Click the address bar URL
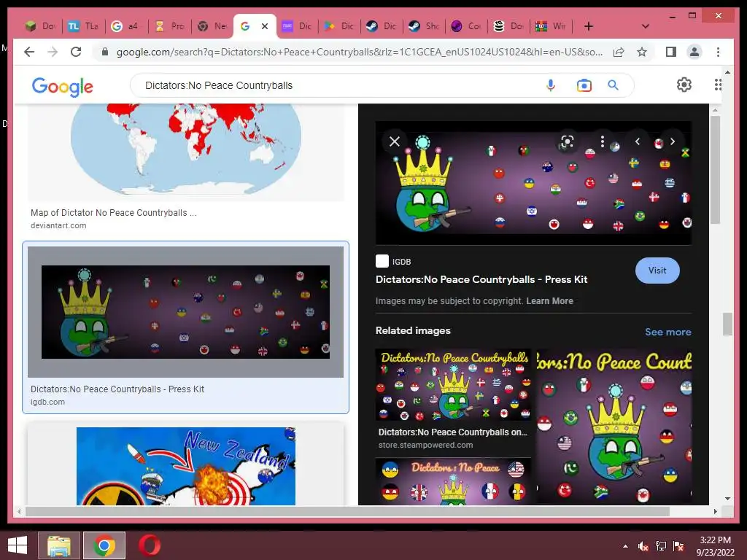747x560 pixels. [x=359, y=52]
